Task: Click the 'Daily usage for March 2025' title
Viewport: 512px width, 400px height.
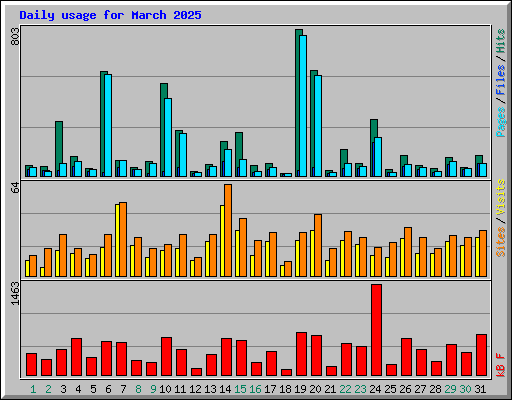Action: tap(110, 15)
